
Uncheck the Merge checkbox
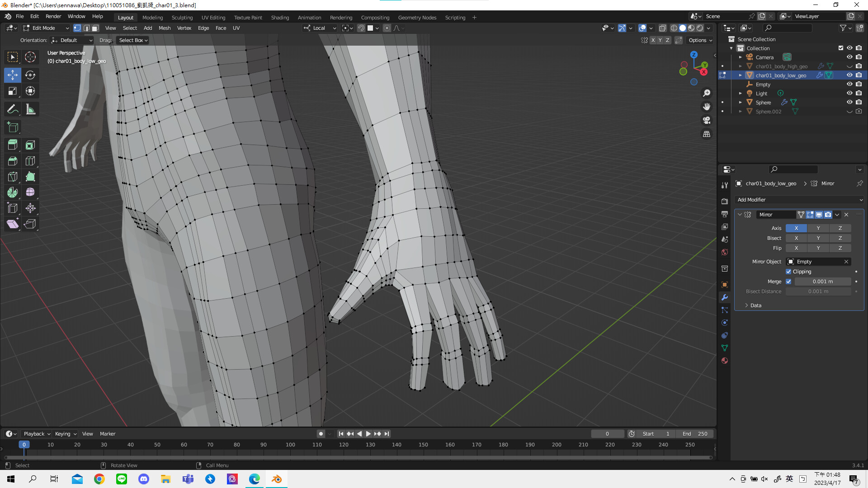[x=788, y=282]
